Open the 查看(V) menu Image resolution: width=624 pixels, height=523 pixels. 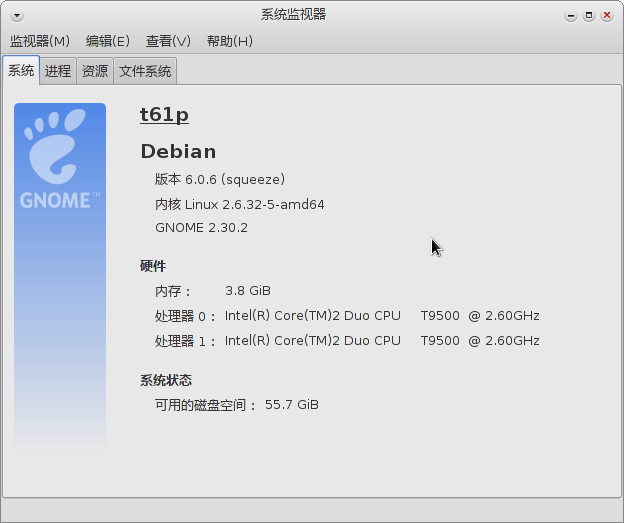[x=168, y=41]
